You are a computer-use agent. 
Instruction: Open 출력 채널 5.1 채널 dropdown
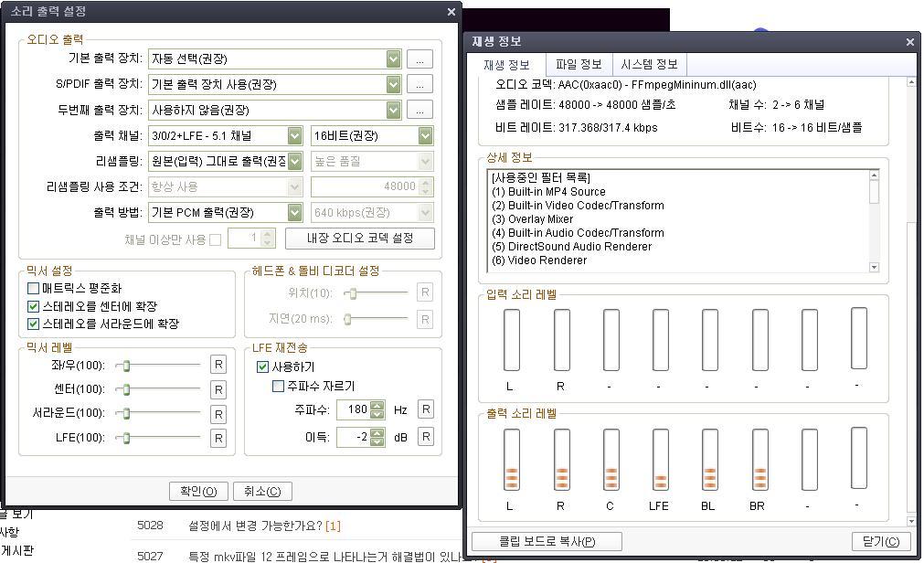pyautogui.click(x=294, y=135)
